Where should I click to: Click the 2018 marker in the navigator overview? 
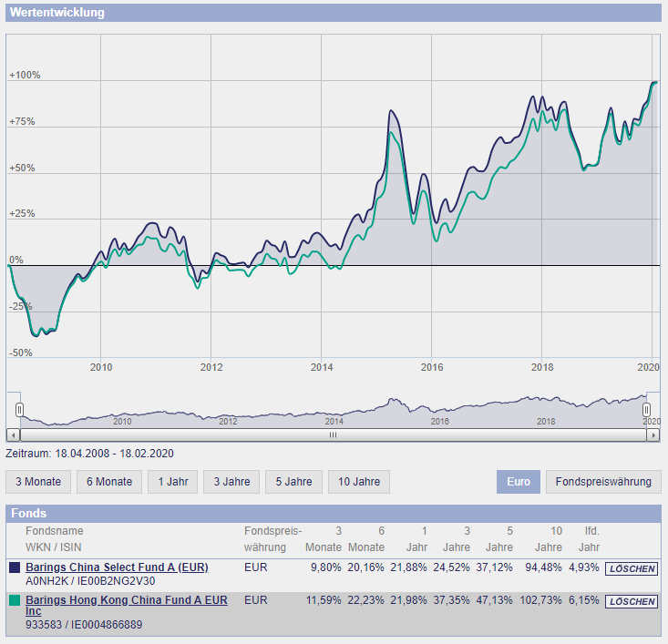pos(546,421)
